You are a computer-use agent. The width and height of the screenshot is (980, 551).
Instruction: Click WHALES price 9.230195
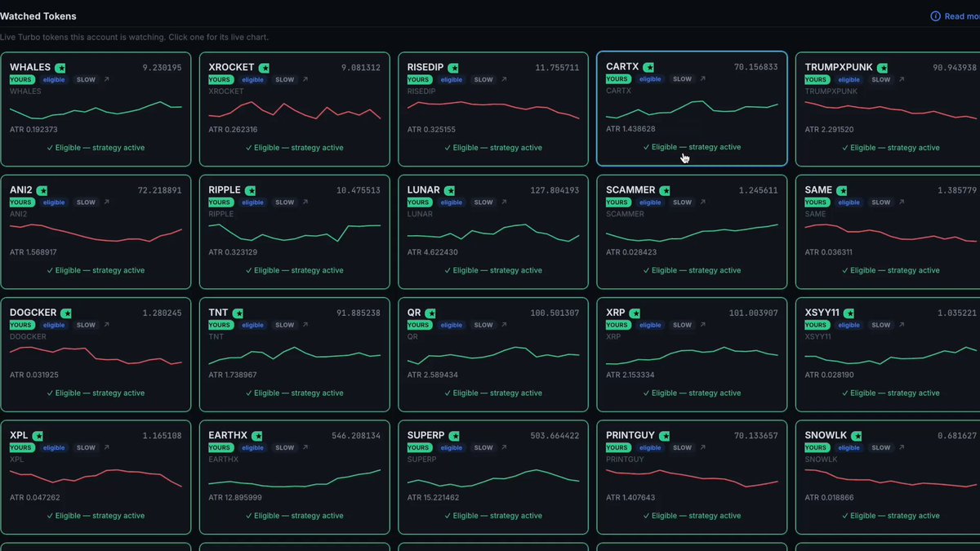point(162,68)
